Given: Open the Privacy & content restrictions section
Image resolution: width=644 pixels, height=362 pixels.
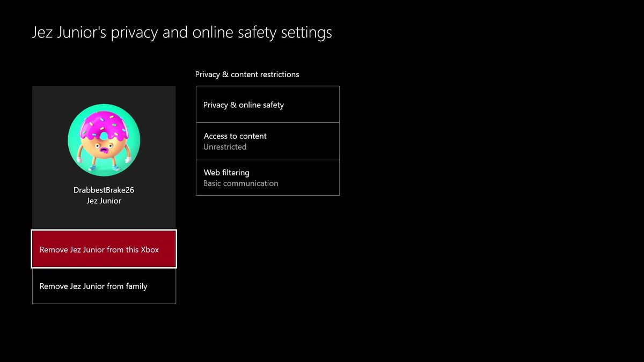Looking at the screenshot, I should 247,74.
